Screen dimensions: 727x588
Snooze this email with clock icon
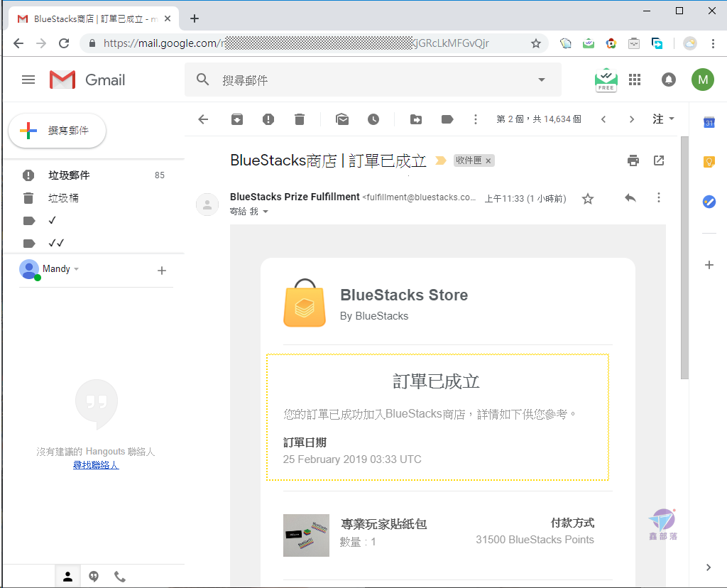373,119
